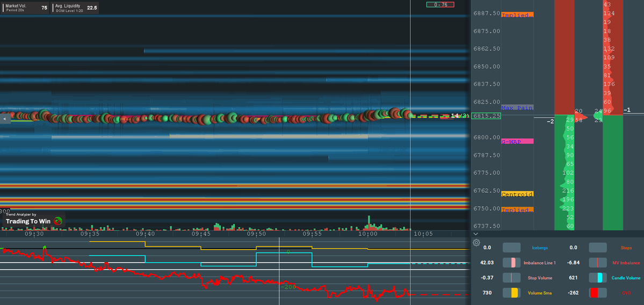Click the 6787.50 price axis label
This screenshot has height=305, width=644.
pos(487,155)
